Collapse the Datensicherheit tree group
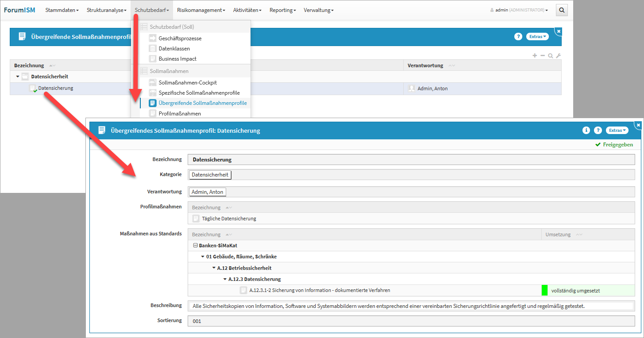 click(x=18, y=77)
